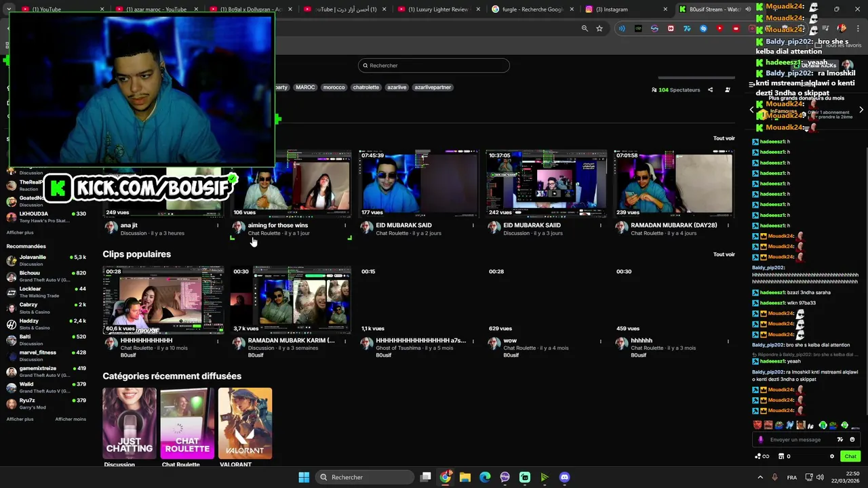The width and height of the screenshot is (868, 488).
Task: Click 'Tout voir' for Clips populaires
Action: tap(724, 254)
